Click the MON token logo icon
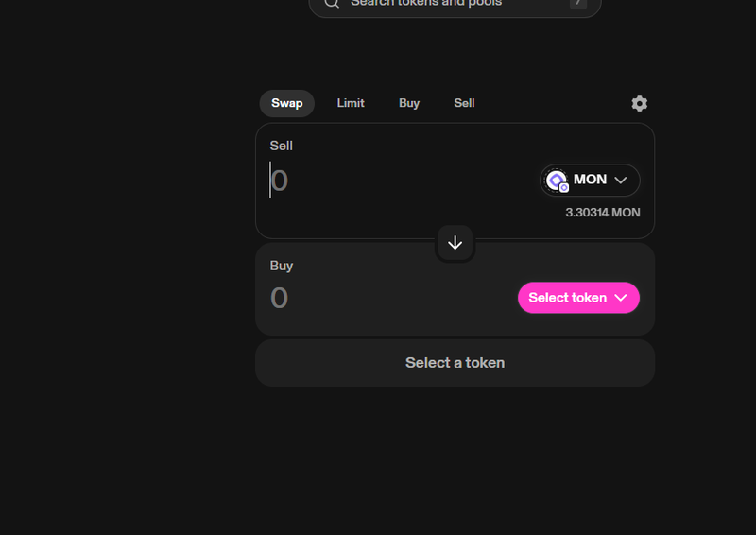The image size is (756, 535). tap(557, 181)
